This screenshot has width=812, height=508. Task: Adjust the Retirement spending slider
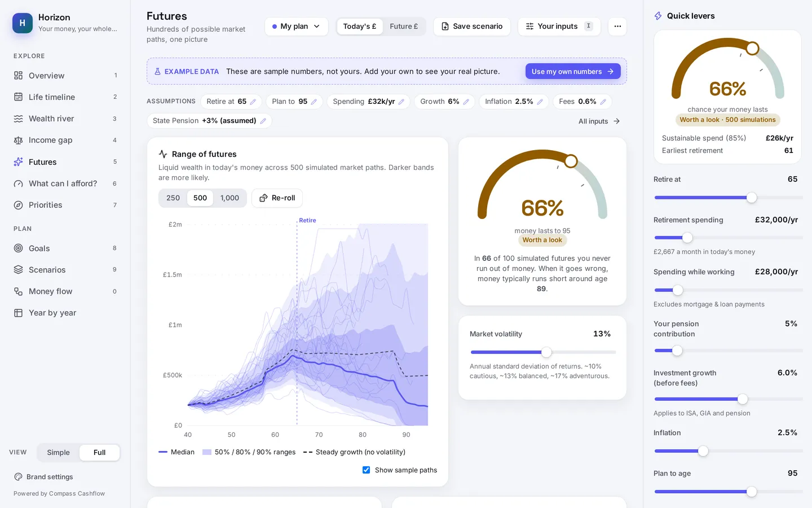(x=728, y=238)
